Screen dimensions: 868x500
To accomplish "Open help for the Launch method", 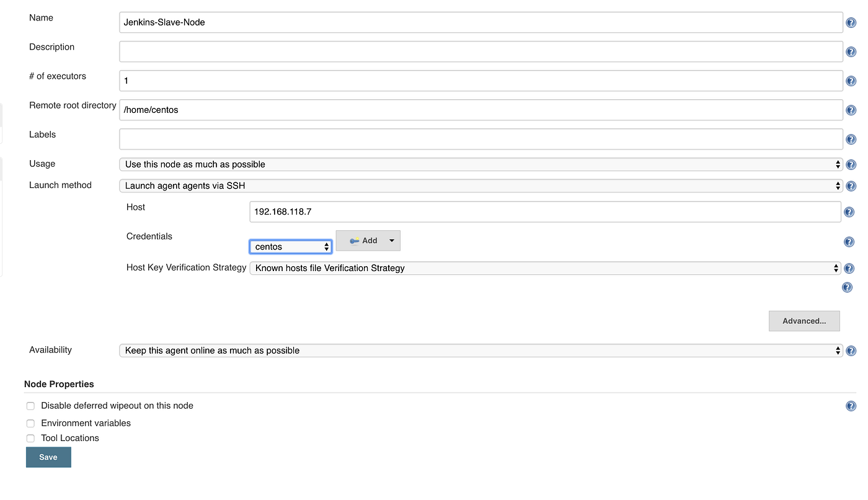I will (x=851, y=185).
